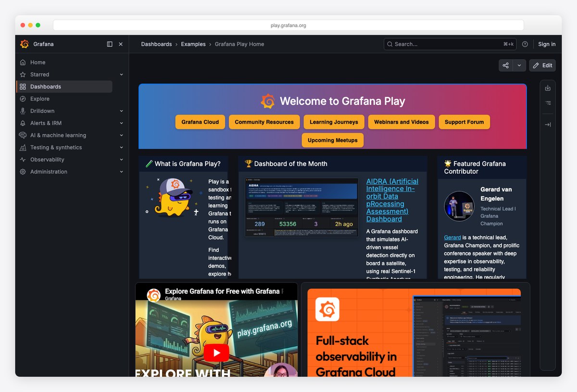Open Grafana Cloud button
This screenshot has width=577, height=392.
[200, 122]
